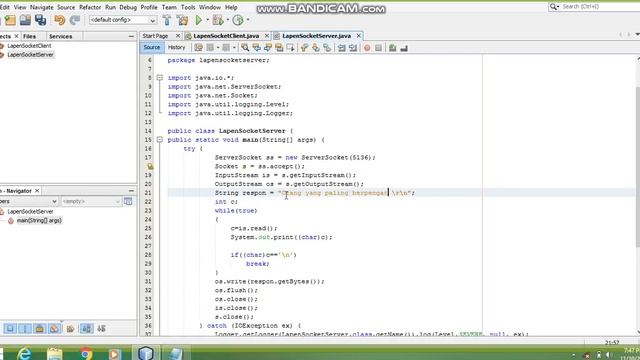The image size is (640, 360).
Task: Open the Refactor menu
Action: pos(90,7)
